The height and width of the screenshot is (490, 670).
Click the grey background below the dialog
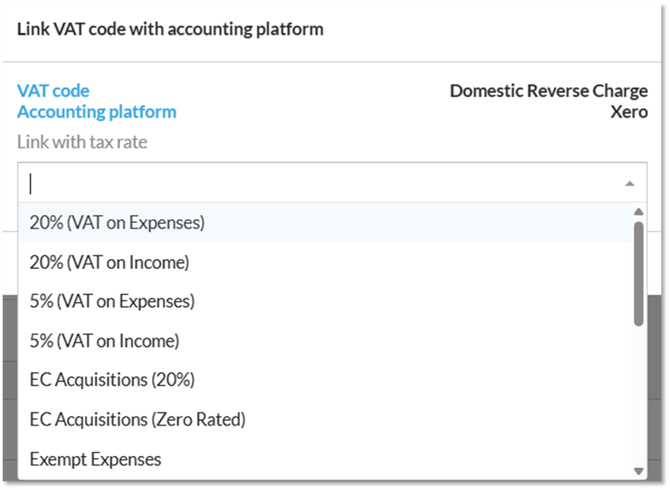click(9, 400)
